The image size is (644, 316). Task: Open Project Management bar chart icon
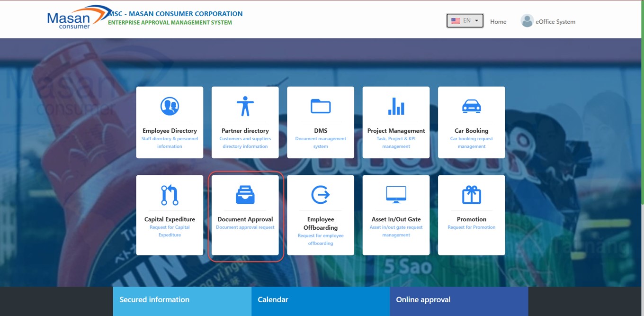coord(396,106)
